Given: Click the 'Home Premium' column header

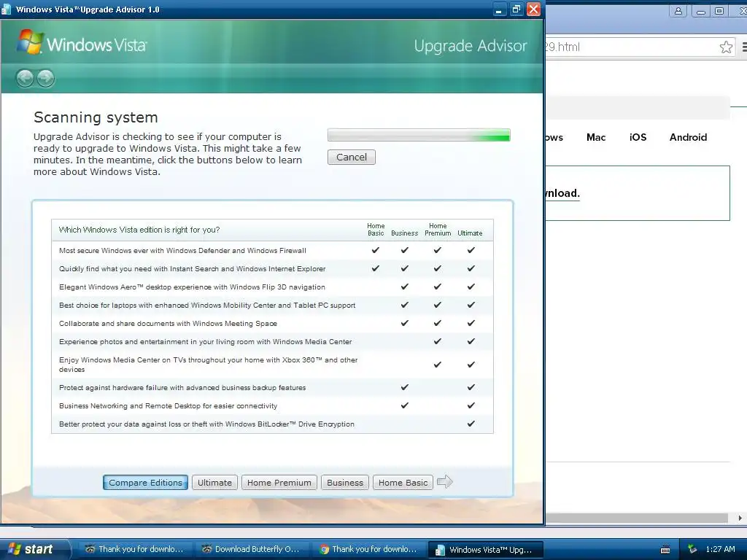Looking at the screenshot, I should coord(438,230).
